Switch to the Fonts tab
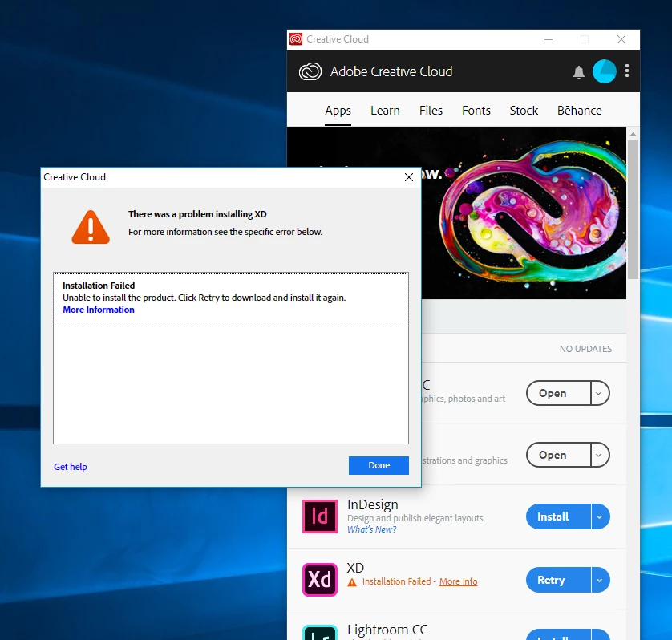Viewport: 672px width, 640px height. click(476, 111)
